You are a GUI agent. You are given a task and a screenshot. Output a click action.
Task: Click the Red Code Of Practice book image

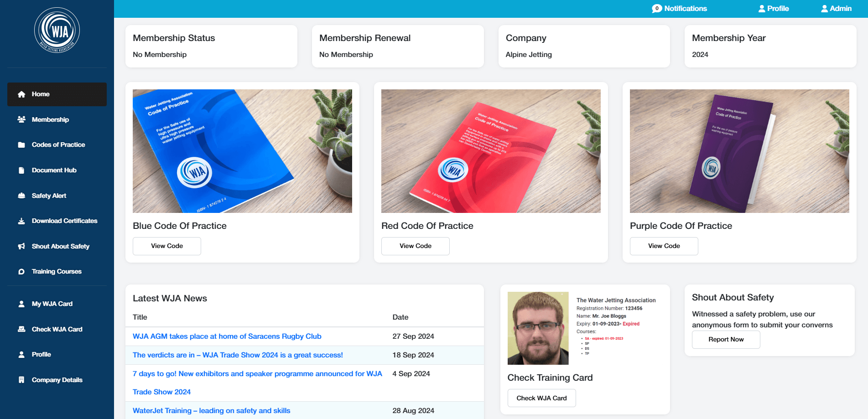click(x=491, y=151)
